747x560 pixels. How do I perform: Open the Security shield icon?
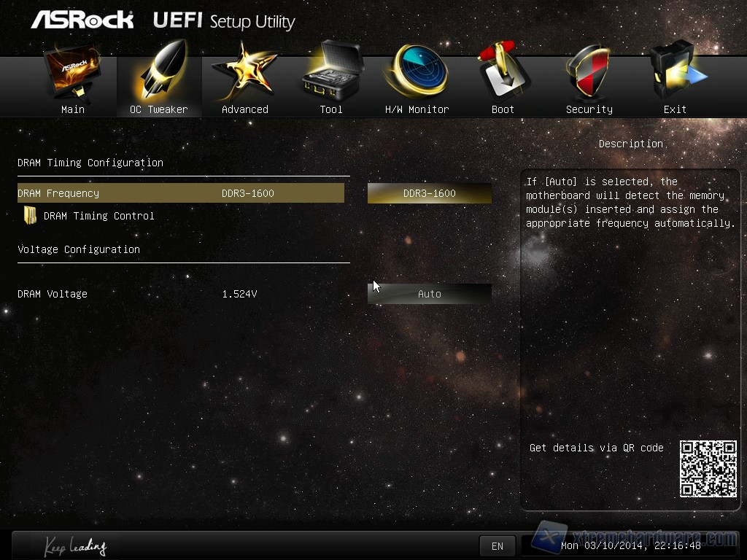pos(589,71)
